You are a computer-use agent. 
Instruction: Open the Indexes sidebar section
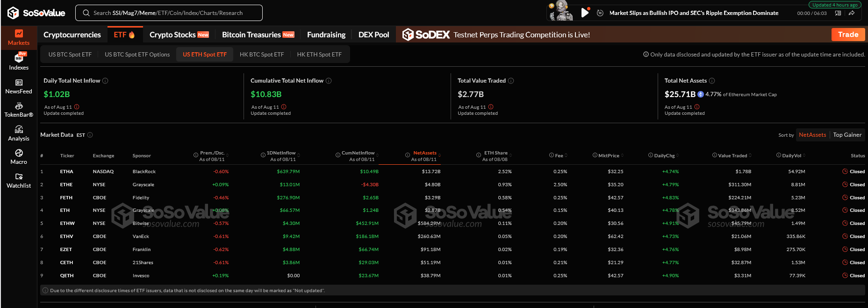(19, 62)
